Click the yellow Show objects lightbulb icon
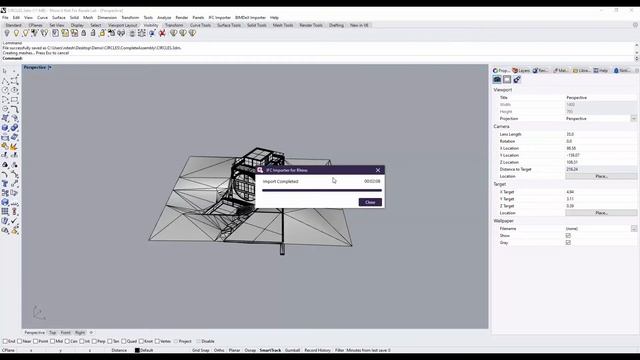This screenshot has height=360, width=640. pyautogui.click(x=16, y=33)
